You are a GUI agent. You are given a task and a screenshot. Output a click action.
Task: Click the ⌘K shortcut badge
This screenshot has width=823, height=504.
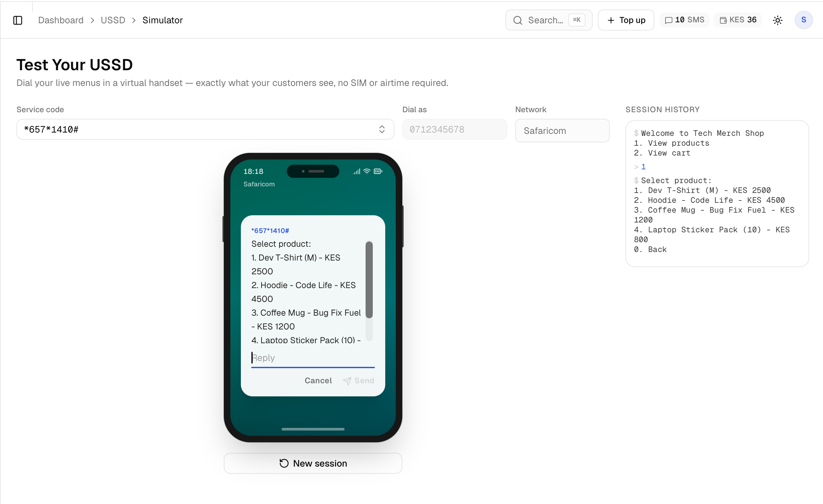577,20
